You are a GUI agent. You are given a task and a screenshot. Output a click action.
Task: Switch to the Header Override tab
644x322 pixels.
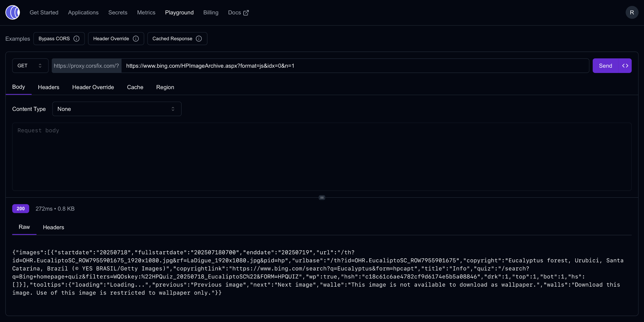pos(93,87)
